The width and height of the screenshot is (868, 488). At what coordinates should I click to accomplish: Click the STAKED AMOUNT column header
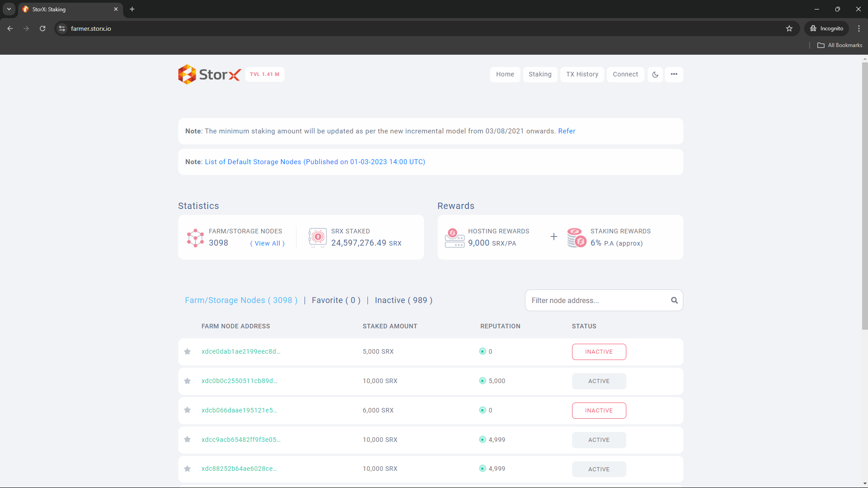pyautogui.click(x=390, y=326)
